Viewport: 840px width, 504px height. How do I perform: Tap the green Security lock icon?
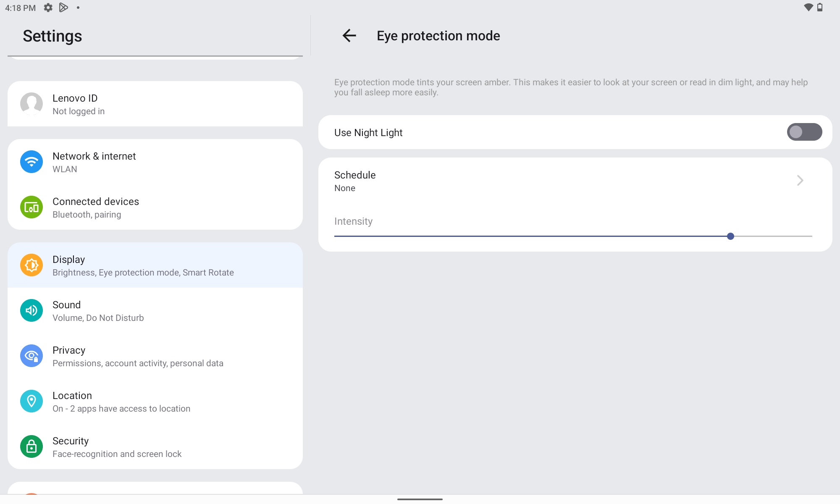point(31,446)
